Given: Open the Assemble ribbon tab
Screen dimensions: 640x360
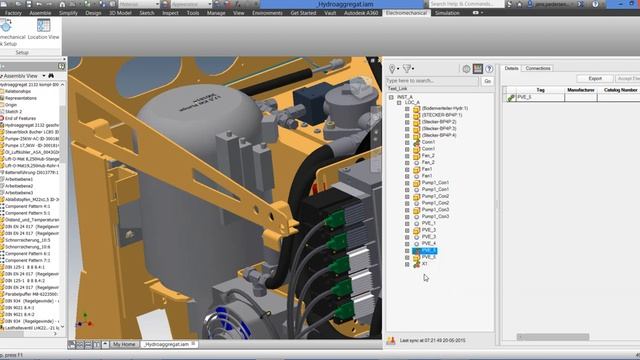Looking at the screenshot, I should click(40, 13).
